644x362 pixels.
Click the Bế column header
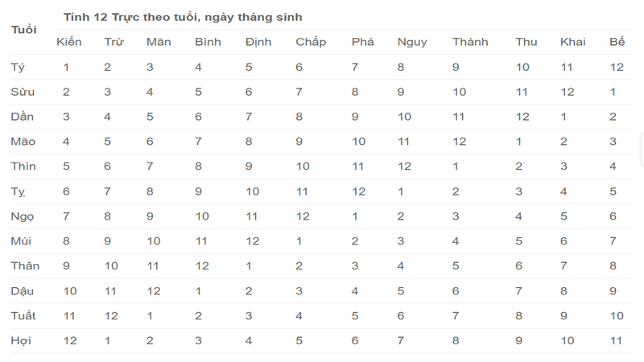coord(617,42)
